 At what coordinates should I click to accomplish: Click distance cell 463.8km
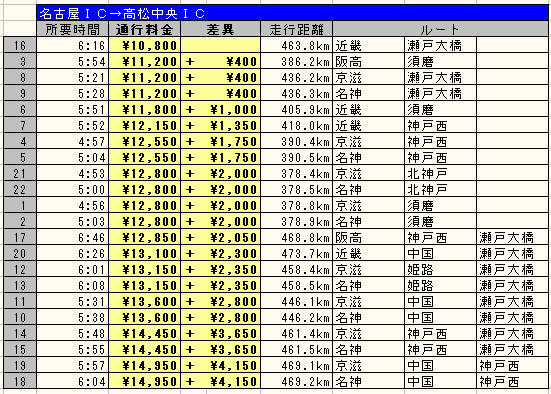297,45
